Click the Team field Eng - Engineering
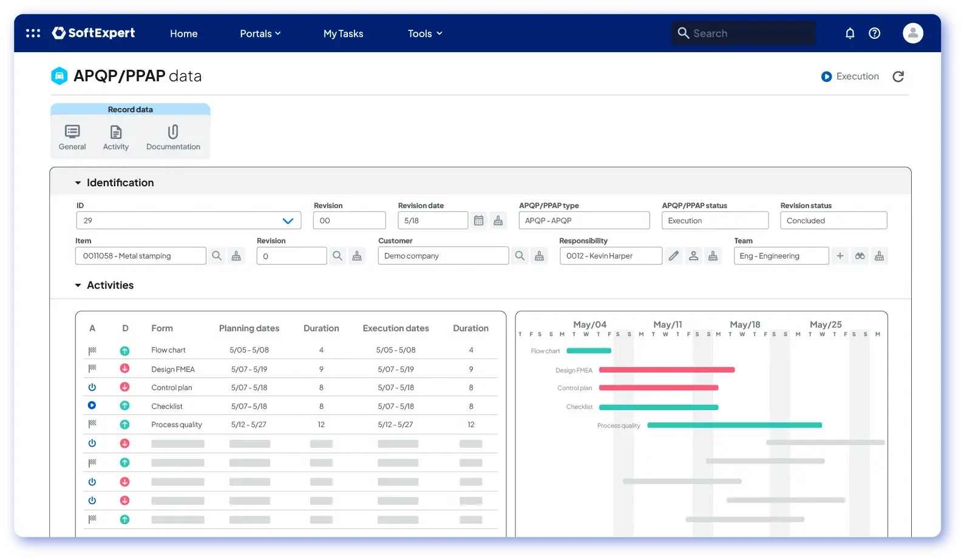 [781, 255]
